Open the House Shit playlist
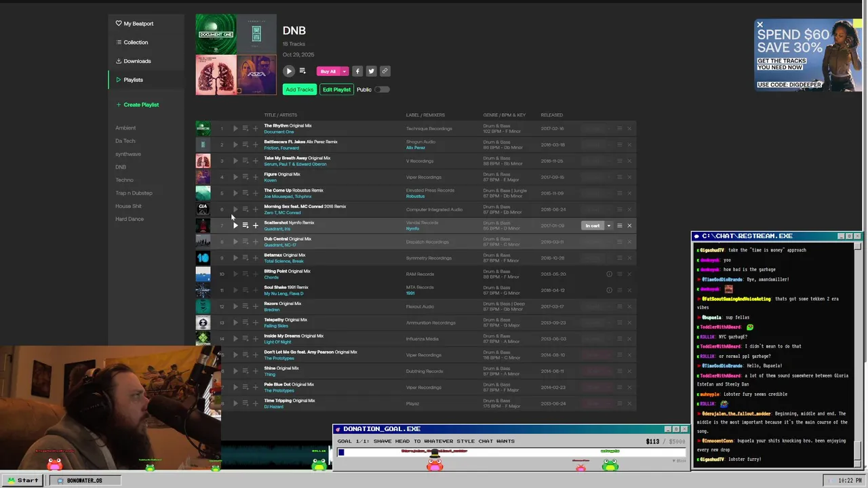The image size is (868, 488). 128,206
